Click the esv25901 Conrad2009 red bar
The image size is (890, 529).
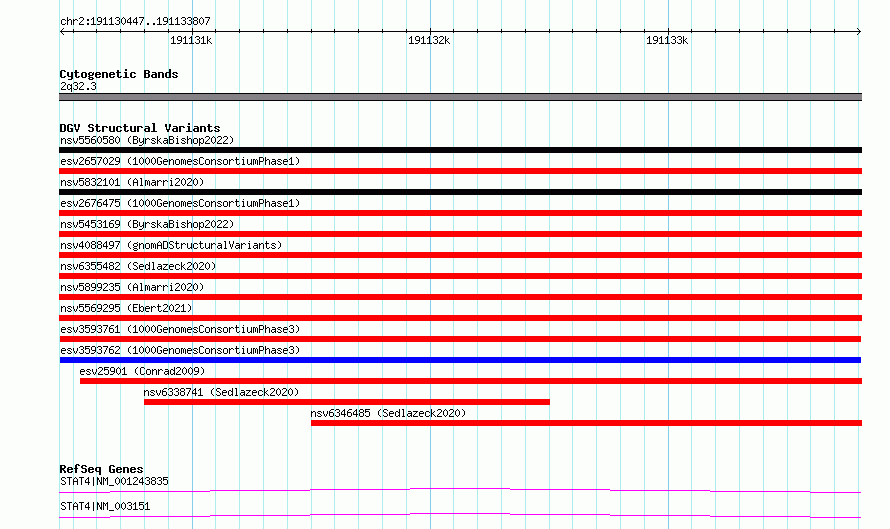tap(471, 381)
